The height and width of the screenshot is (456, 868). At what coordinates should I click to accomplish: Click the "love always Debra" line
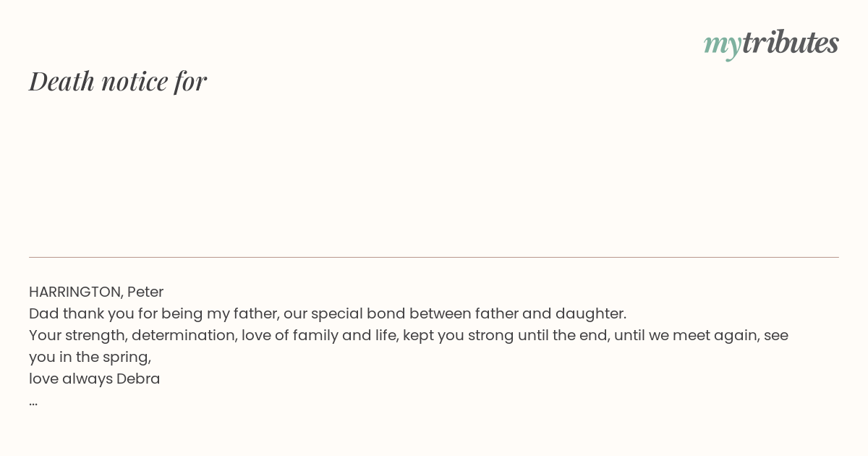(95, 379)
